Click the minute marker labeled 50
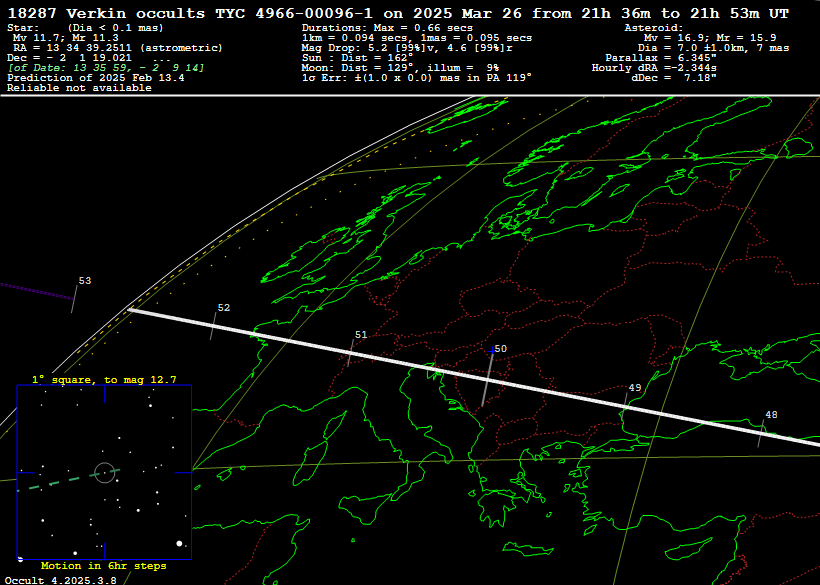The height and width of the screenshot is (585, 820). coord(500,349)
